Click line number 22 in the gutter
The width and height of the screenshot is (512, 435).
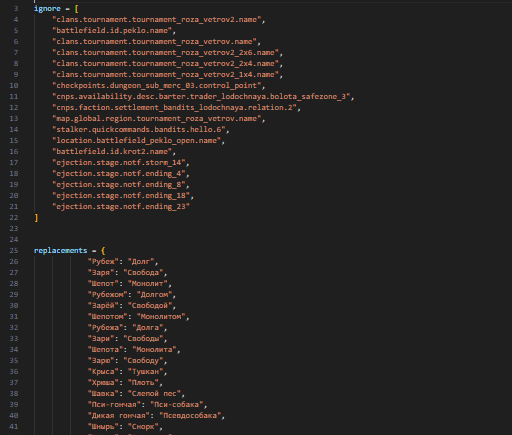click(14, 218)
